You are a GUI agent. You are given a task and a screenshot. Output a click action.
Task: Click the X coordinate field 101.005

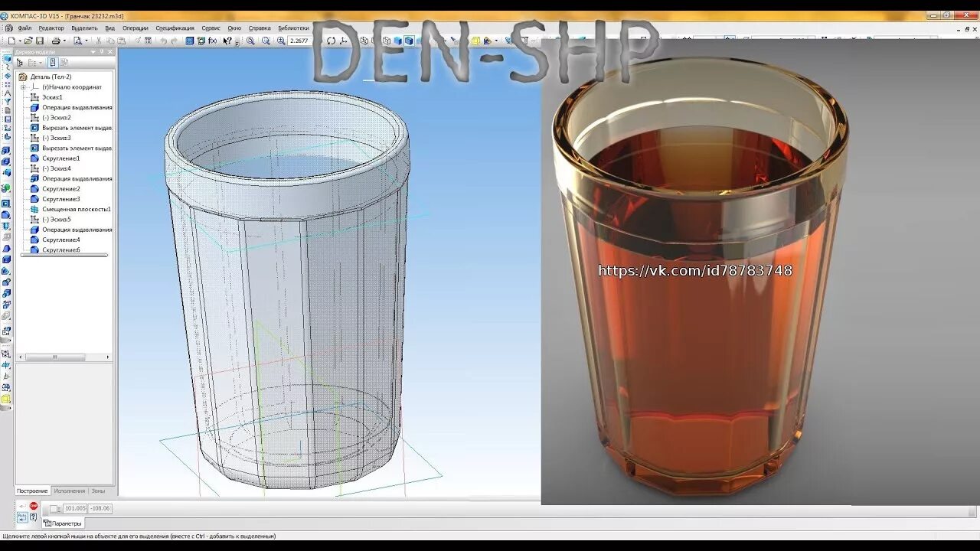click(x=75, y=508)
